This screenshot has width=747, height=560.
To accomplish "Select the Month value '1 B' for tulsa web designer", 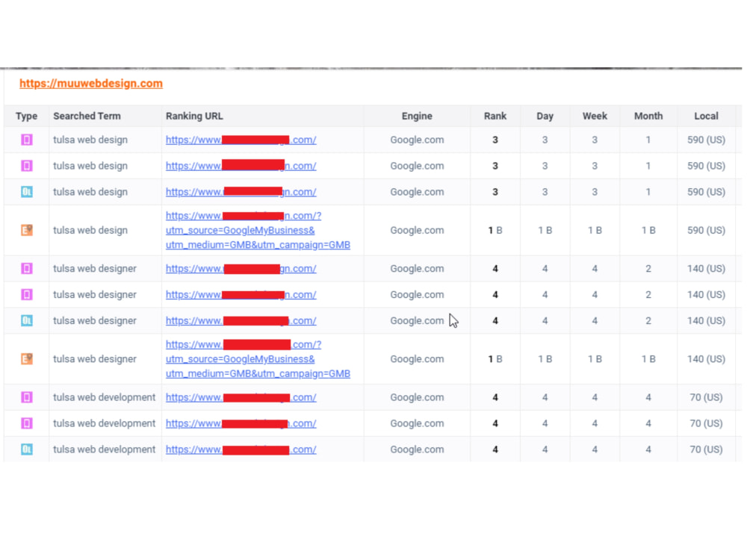I will coord(648,358).
